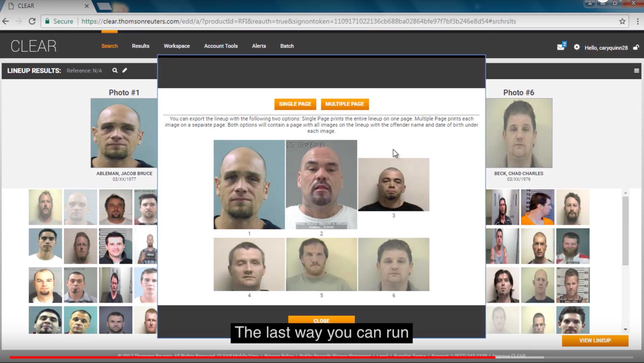Click the lineup search magnifier icon
The height and width of the screenshot is (363, 644).
[x=115, y=70]
